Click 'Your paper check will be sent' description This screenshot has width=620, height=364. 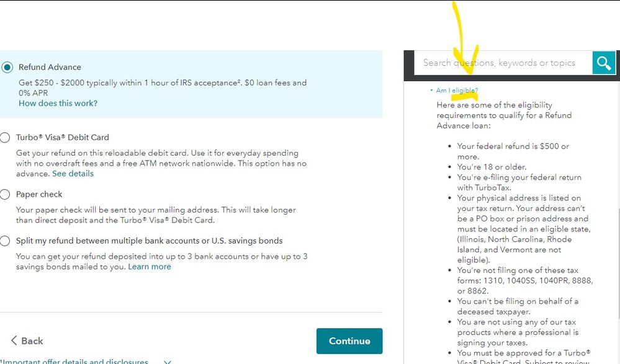click(x=156, y=215)
